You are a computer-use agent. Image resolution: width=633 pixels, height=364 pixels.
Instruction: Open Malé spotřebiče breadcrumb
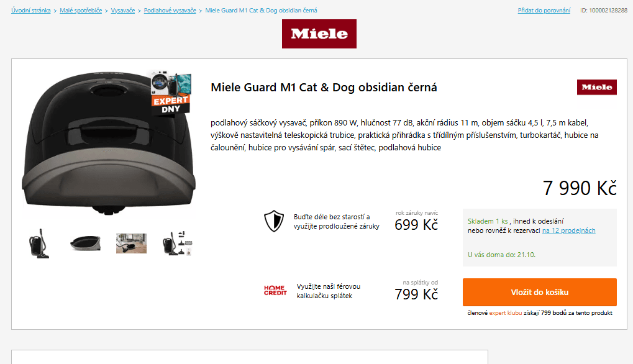click(x=81, y=11)
